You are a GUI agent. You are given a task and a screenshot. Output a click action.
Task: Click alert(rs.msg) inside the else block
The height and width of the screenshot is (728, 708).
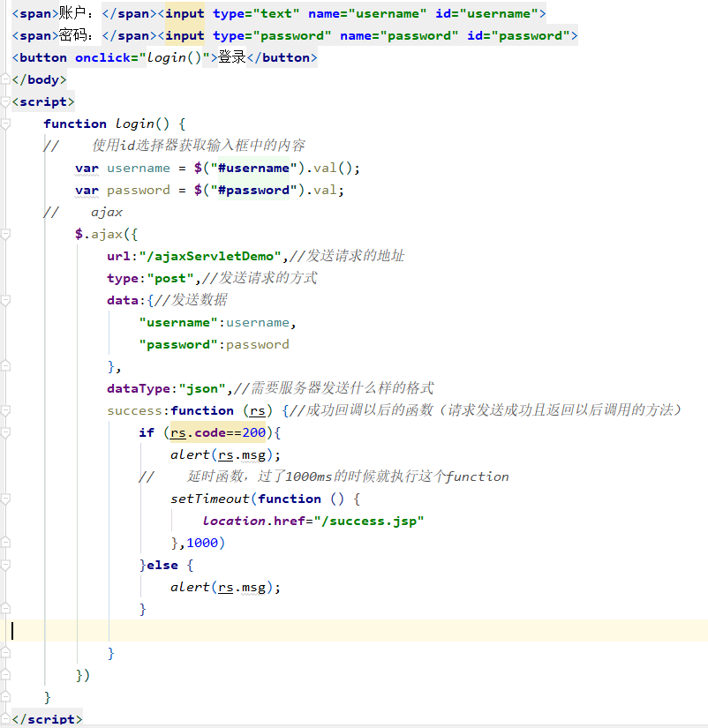225,588
